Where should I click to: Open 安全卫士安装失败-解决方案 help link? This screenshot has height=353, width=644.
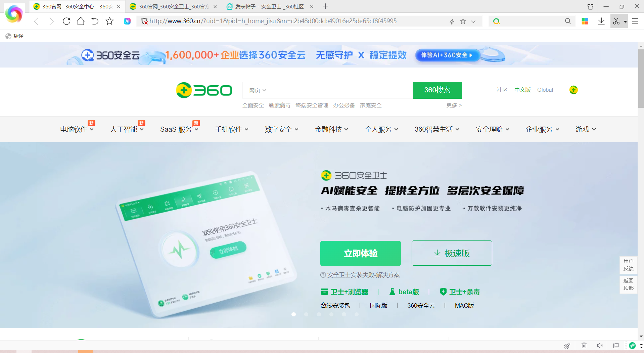(360, 275)
